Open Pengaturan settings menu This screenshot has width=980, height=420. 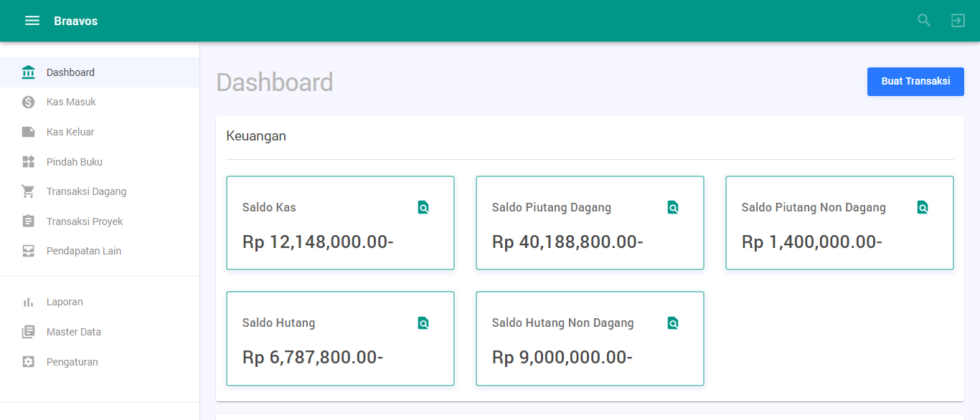coord(72,362)
